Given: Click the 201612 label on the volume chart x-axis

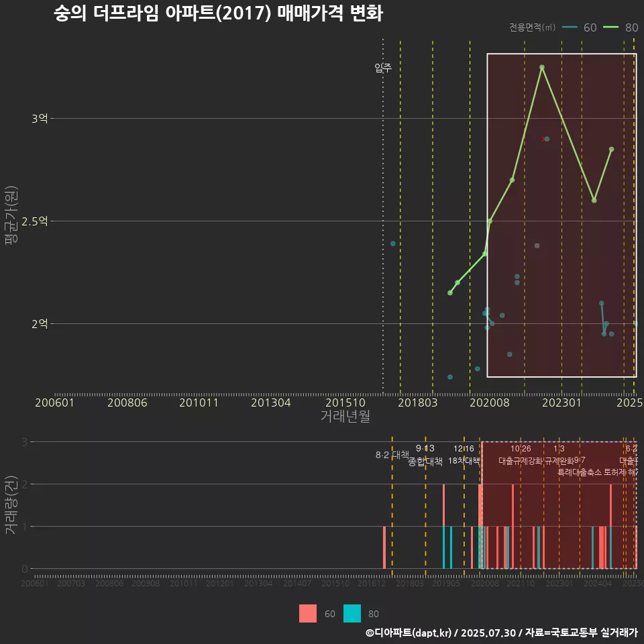Looking at the screenshot, I should (372, 583).
